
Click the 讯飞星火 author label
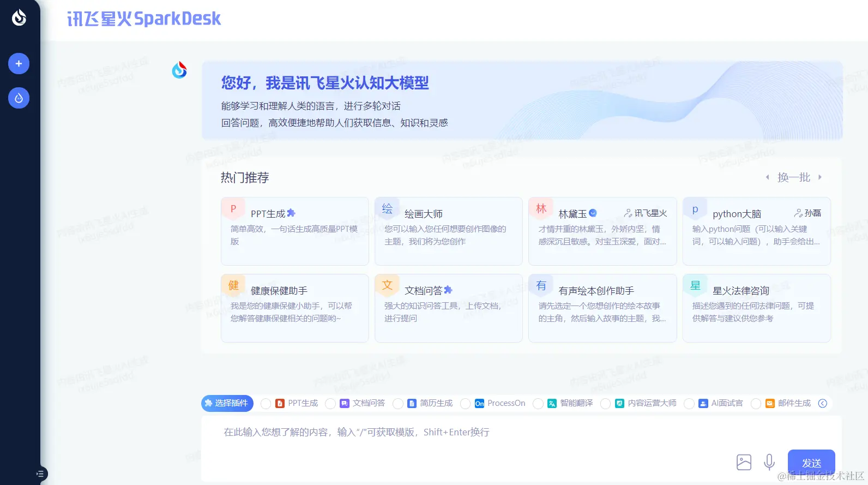(x=646, y=213)
